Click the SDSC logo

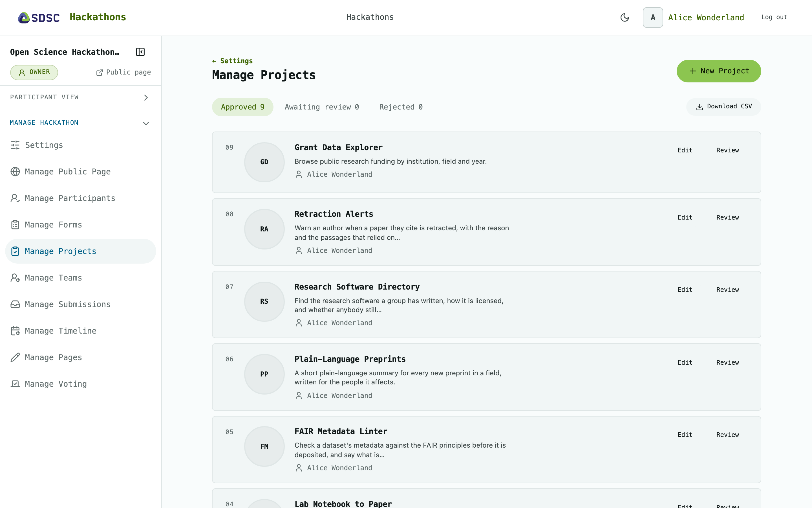(x=39, y=17)
